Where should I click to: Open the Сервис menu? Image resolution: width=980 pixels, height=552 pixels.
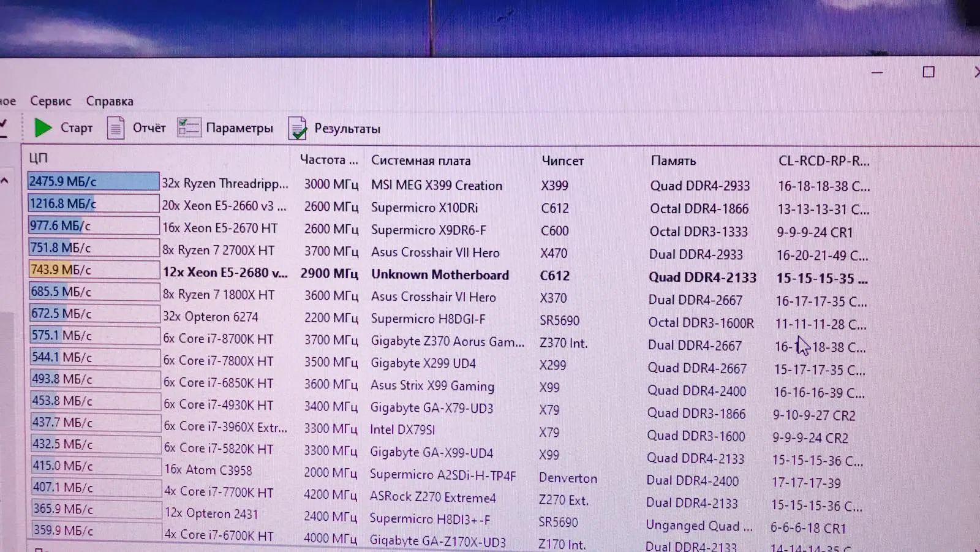[x=51, y=101]
